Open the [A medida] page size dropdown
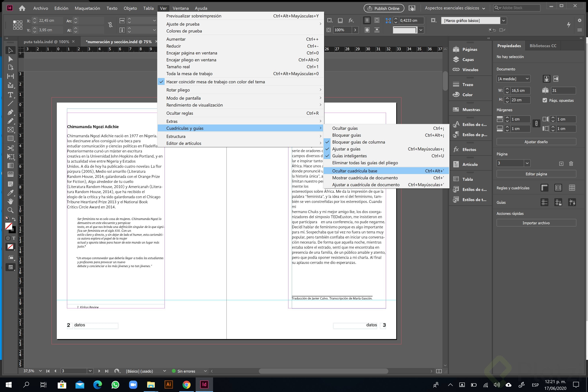This screenshot has width=588, height=392. (x=513, y=79)
